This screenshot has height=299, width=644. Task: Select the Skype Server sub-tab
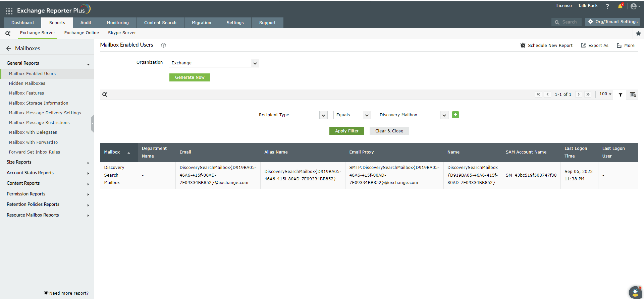[122, 33]
